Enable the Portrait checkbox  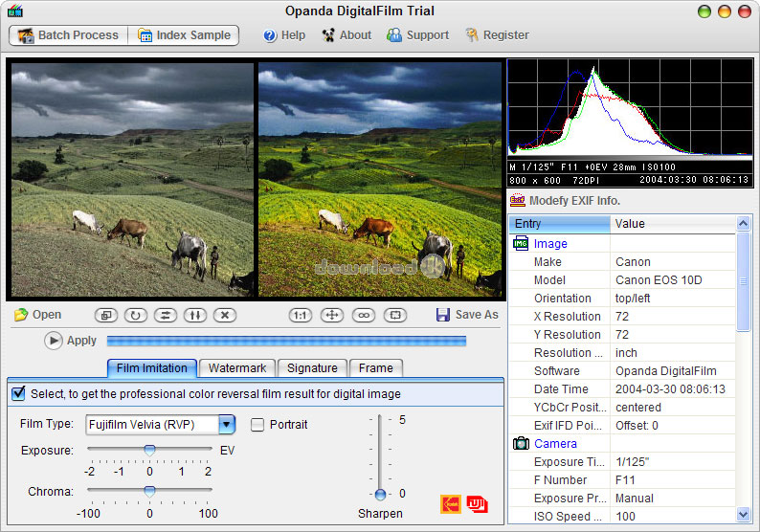click(257, 425)
